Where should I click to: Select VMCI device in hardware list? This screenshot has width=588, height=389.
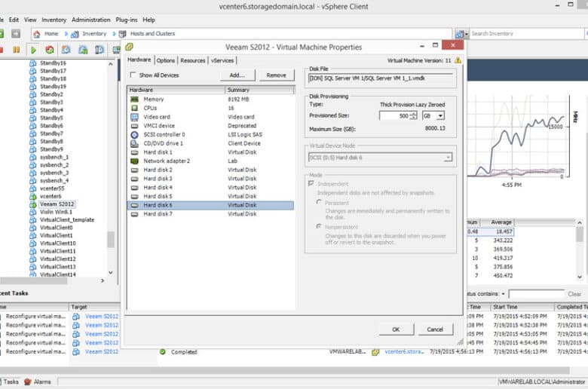click(x=210, y=126)
